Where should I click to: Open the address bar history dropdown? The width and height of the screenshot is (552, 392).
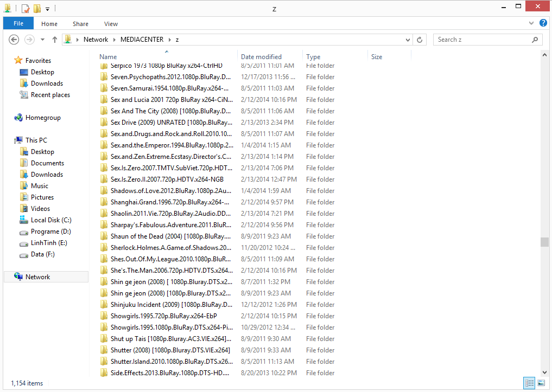408,40
